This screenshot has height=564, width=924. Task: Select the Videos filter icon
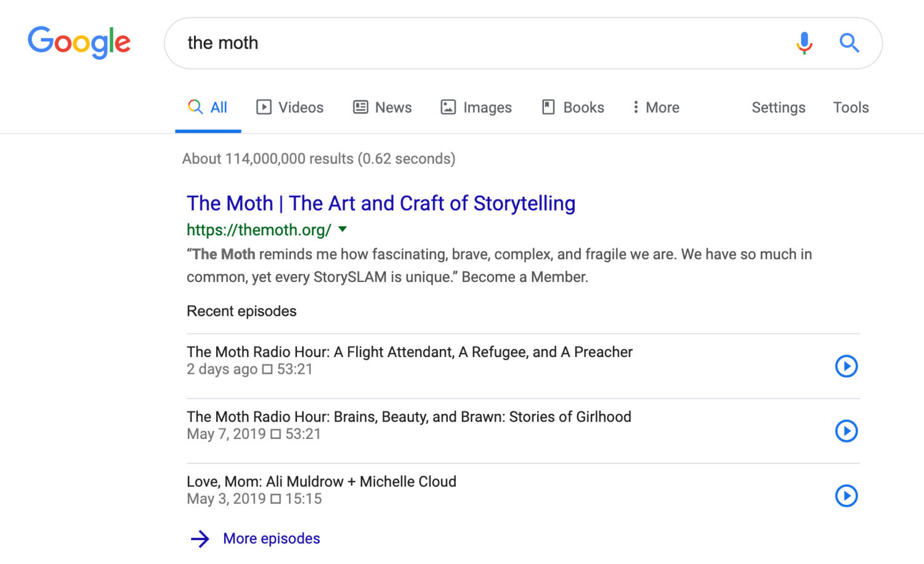point(264,107)
